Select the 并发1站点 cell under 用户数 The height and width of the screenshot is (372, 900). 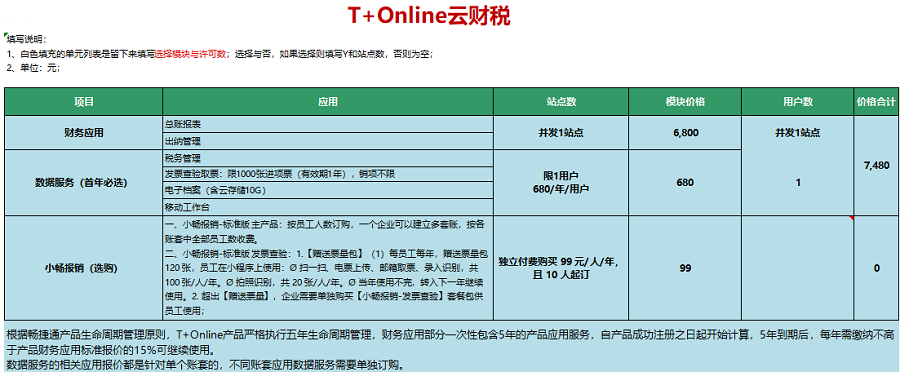[x=798, y=133]
